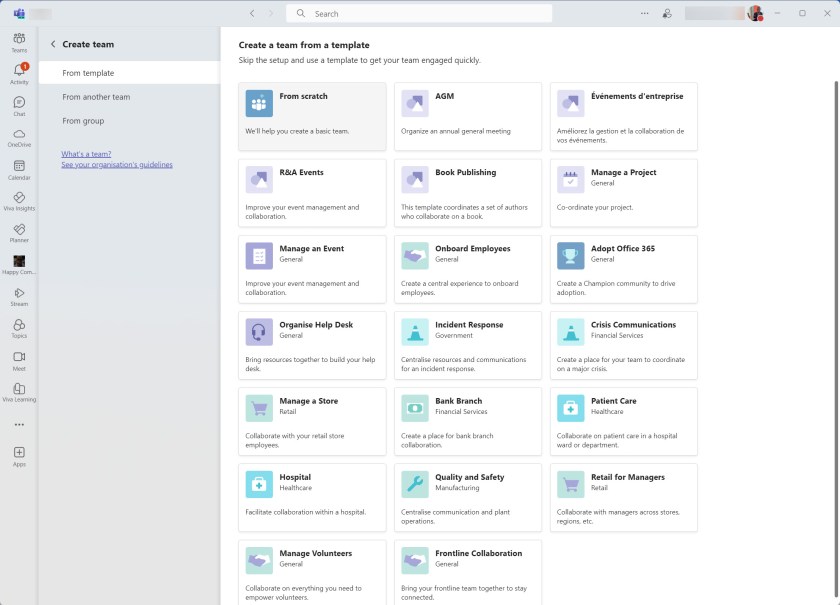Open See your organisation's guidelines link
Screen dimensions: 840x605
coord(117,165)
